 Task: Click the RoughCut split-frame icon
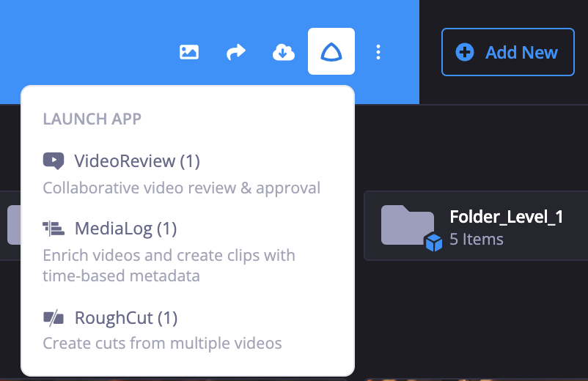[x=54, y=318]
